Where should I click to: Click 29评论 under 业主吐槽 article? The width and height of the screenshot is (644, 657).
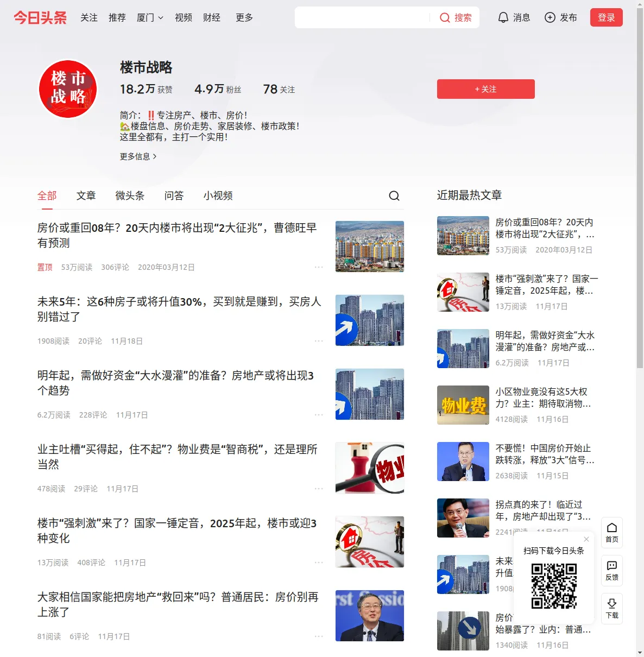pos(86,489)
